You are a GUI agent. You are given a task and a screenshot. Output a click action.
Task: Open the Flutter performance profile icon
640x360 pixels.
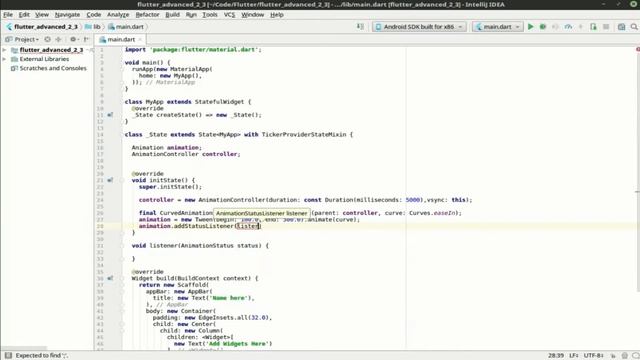point(568,27)
